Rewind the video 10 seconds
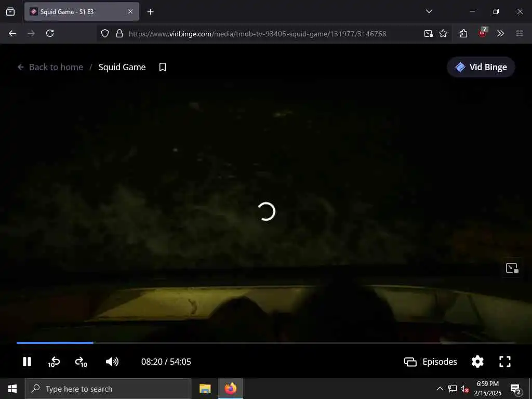 [54, 362]
